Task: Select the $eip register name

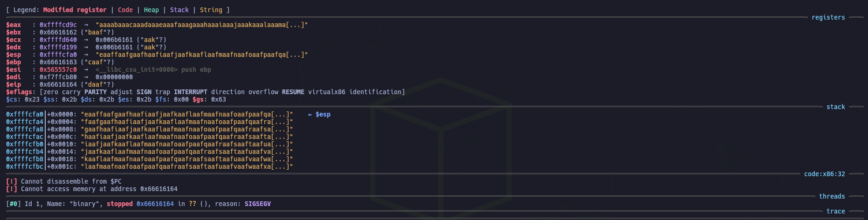Action: click(x=14, y=84)
